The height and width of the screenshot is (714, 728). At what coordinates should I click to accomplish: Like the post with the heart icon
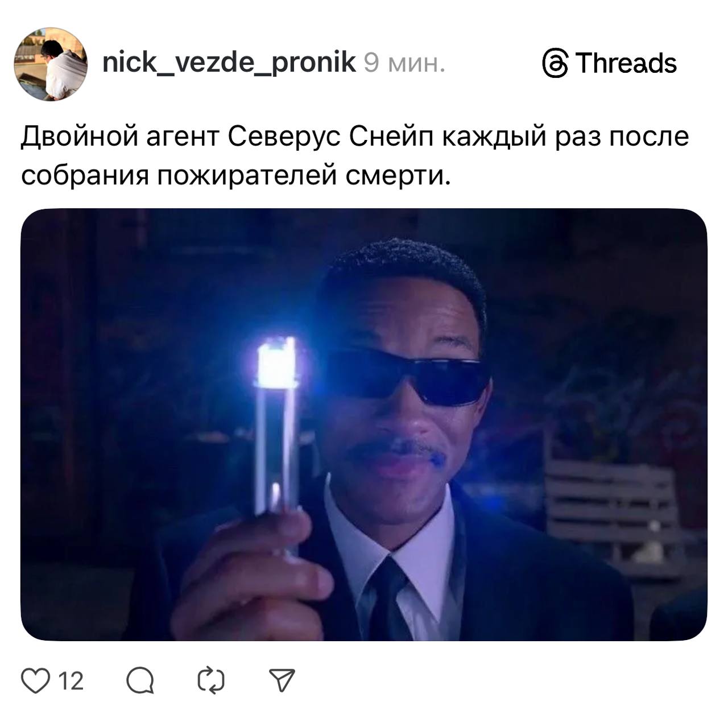coord(35,680)
